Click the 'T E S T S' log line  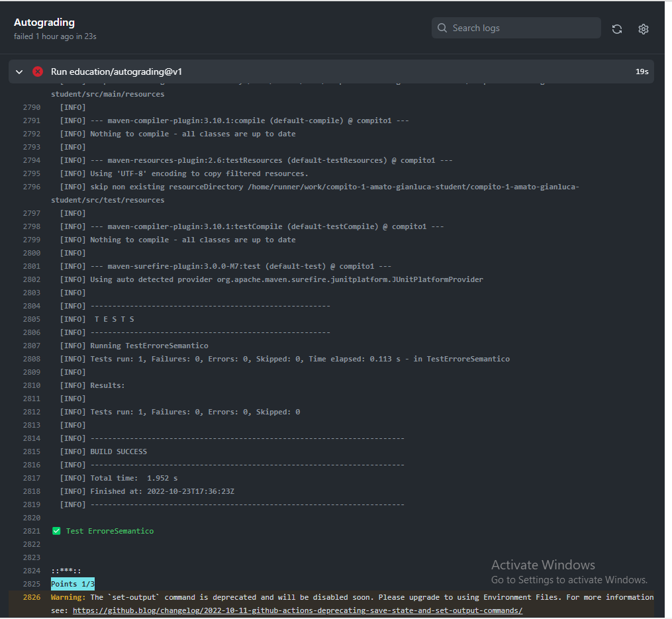[97, 319]
